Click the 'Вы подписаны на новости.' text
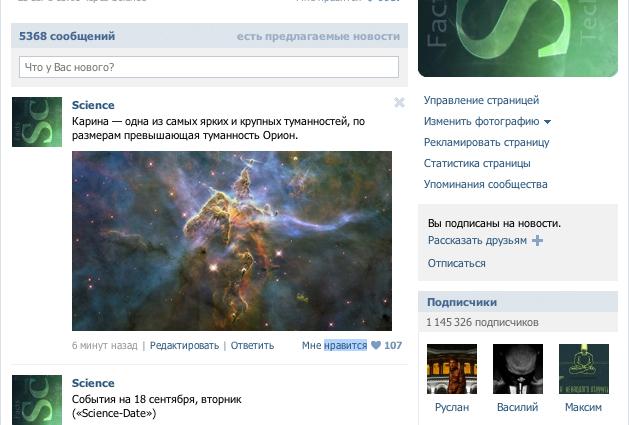629x425 pixels. [494, 223]
